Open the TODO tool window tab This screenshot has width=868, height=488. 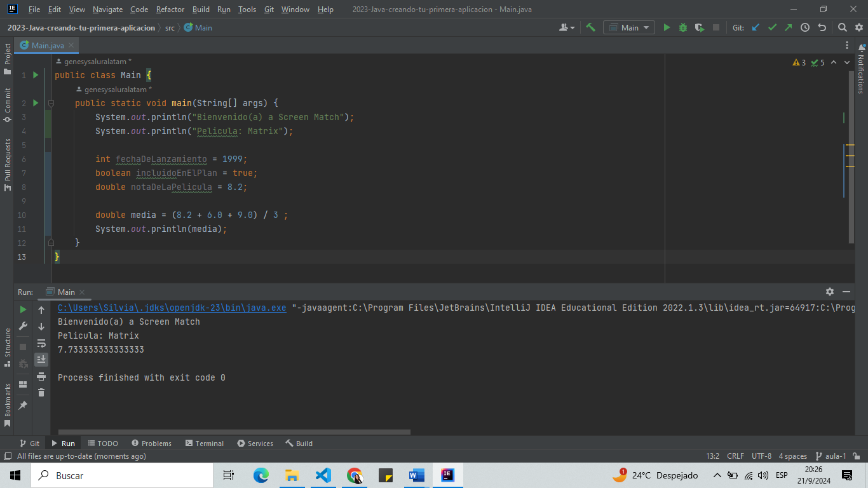(x=103, y=444)
